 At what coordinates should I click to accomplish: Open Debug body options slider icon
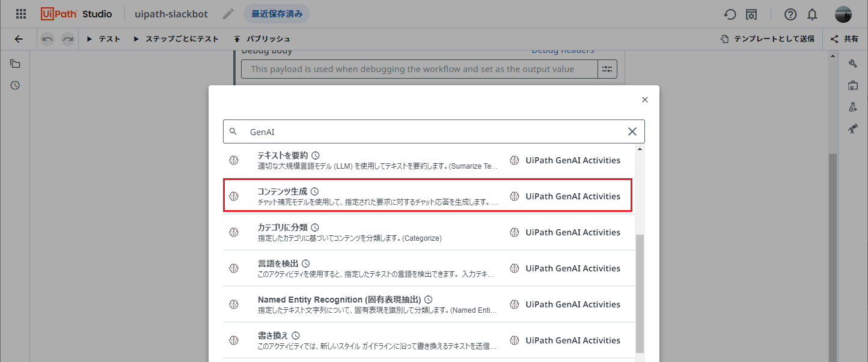tap(607, 69)
